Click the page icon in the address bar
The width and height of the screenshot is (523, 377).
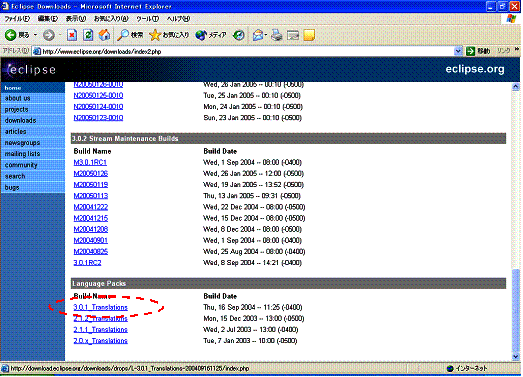(x=37, y=51)
